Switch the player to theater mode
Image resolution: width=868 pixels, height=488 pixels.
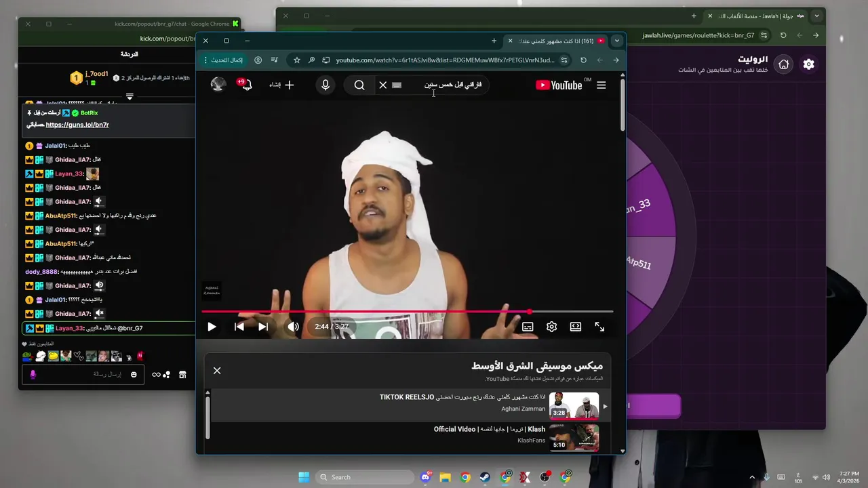(575, 327)
